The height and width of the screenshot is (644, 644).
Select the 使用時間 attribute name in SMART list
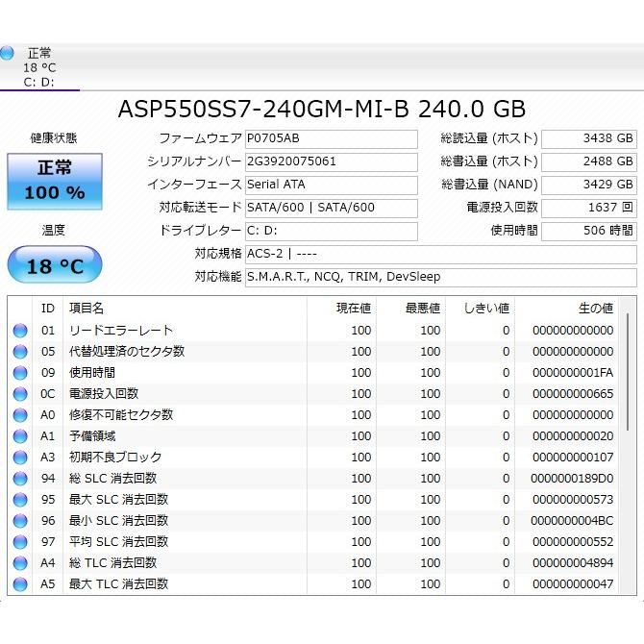92,373
